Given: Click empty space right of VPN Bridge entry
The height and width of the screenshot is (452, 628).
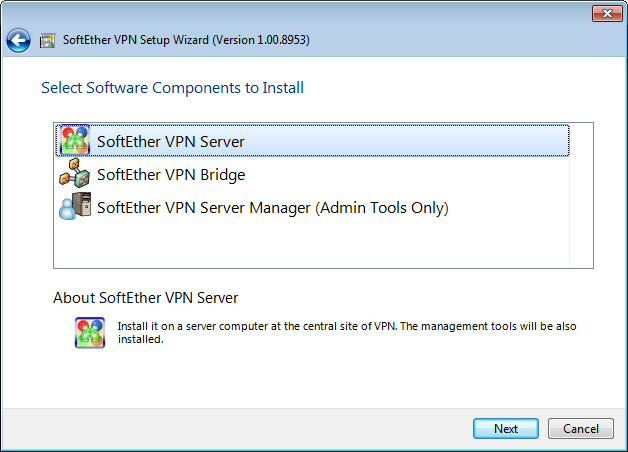Looking at the screenshot, I should click(x=407, y=175).
